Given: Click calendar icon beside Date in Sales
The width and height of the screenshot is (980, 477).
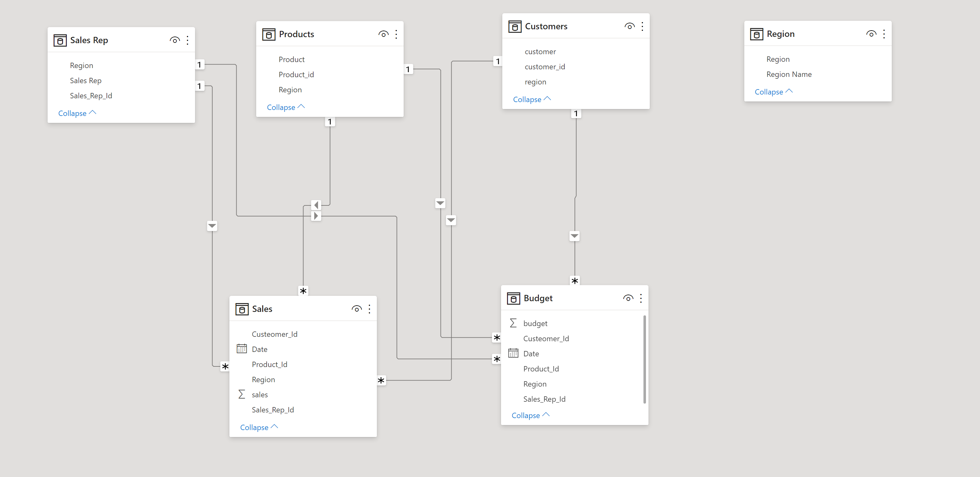Looking at the screenshot, I should click(x=242, y=349).
